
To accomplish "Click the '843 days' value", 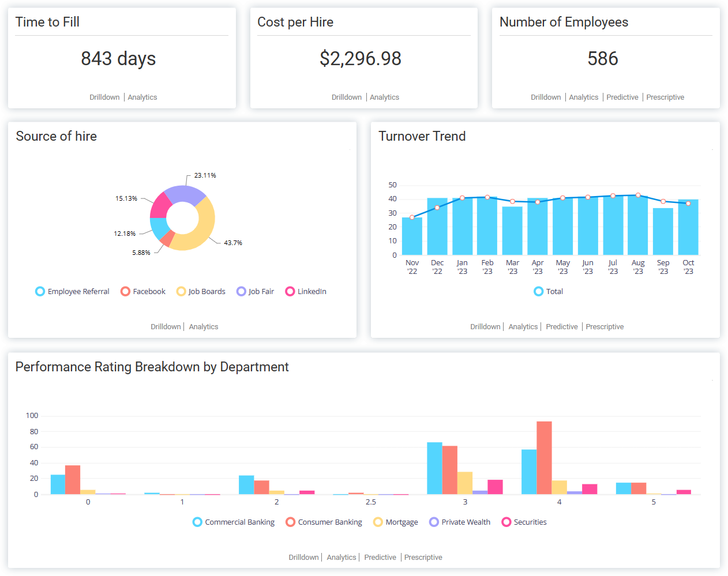I will pyautogui.click(x=118, y=59).
